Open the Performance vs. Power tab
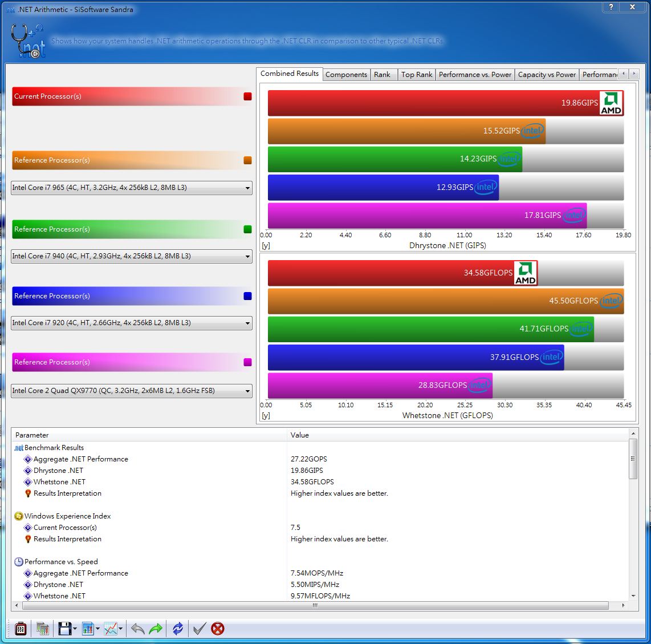The height and width of the screenshot is (644, 651). [475, 75]
